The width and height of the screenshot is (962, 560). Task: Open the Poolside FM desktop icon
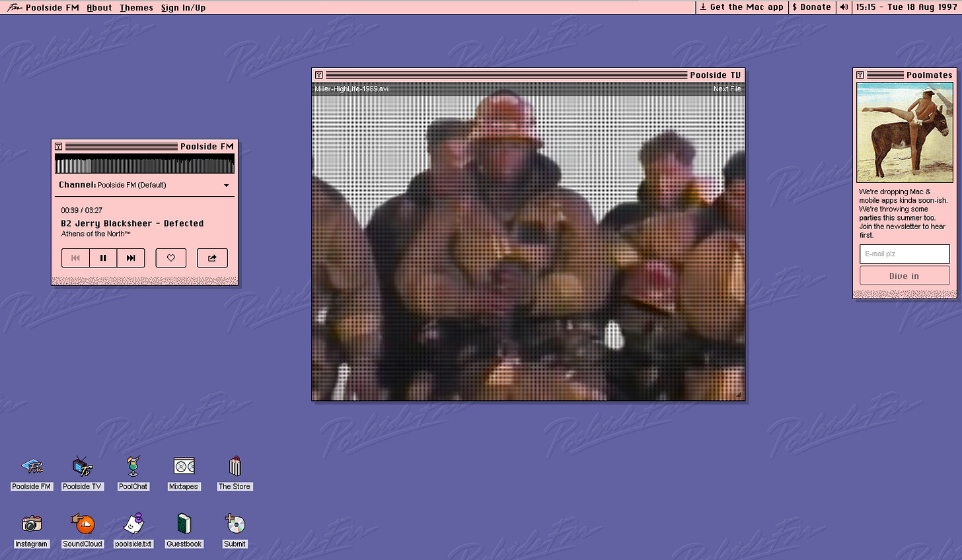[32, 468]
